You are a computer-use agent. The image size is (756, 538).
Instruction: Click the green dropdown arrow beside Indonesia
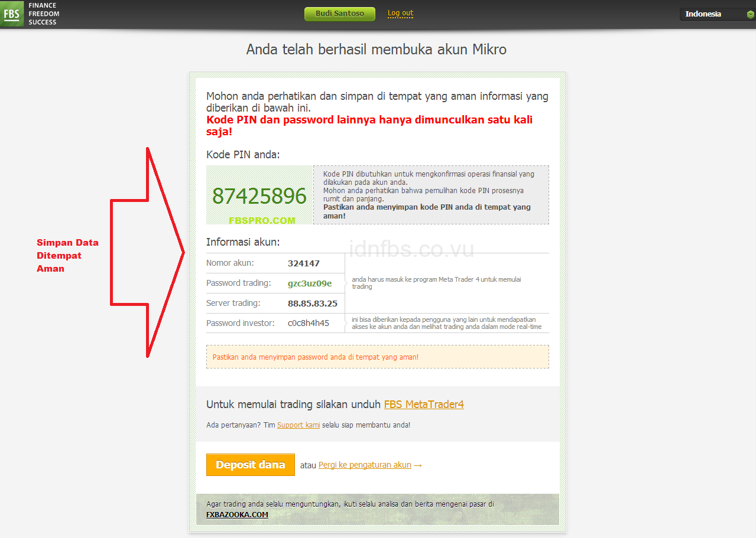coord(750,15)
